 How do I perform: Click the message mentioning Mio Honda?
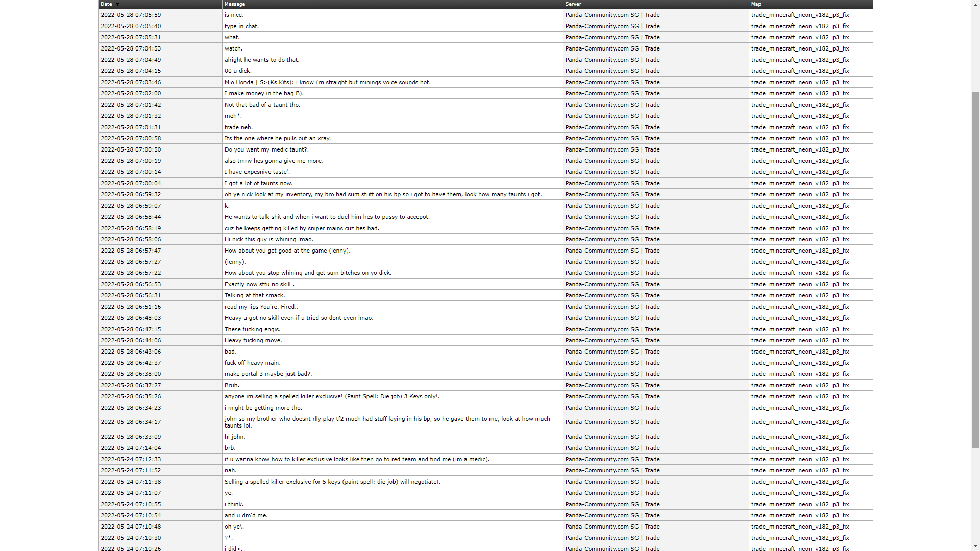pos(327,82)
